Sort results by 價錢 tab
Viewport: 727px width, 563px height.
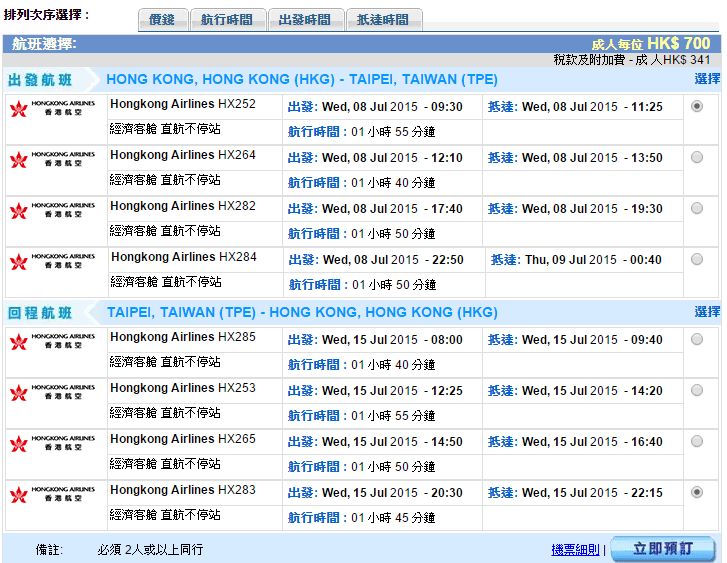tap(161, 20)
